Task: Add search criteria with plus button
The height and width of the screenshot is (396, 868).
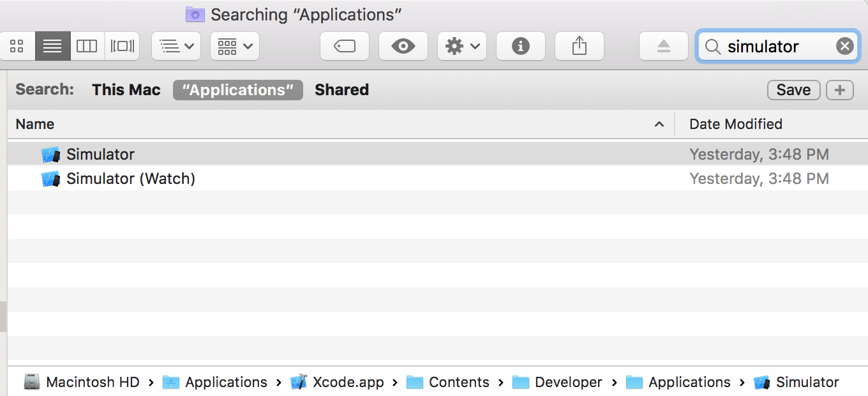Action: click(x=840, y=90)
